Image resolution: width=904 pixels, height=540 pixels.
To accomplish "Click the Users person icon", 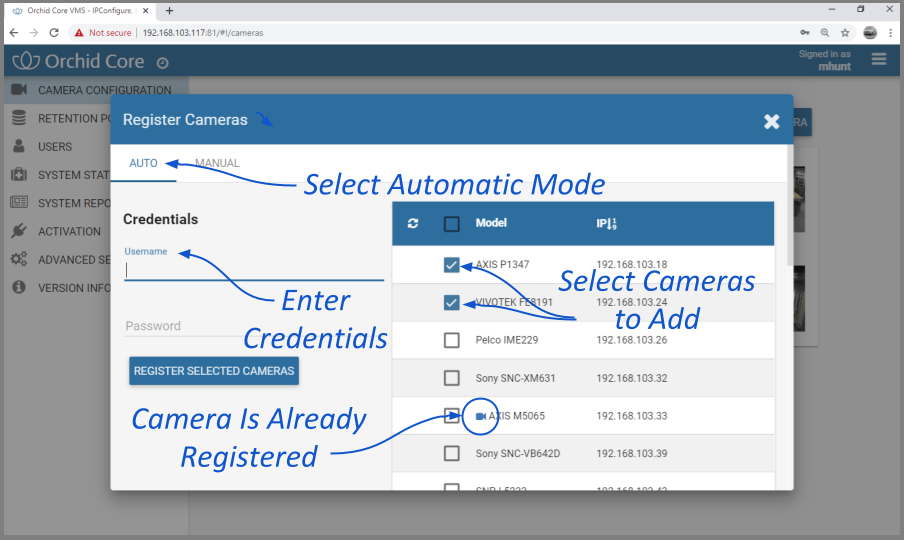I will [19, 146].
